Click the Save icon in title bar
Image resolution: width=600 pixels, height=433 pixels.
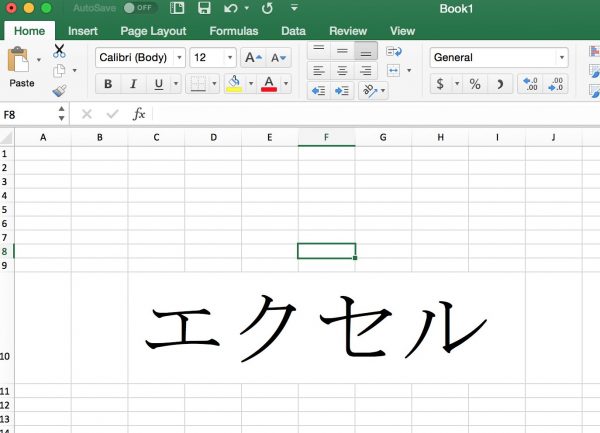coord(204,8)
